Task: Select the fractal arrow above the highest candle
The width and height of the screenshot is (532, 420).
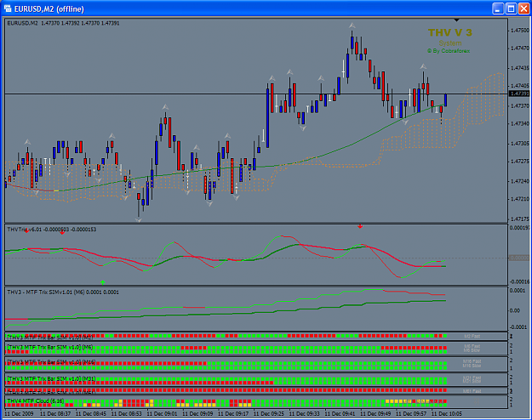Action: 352,26
